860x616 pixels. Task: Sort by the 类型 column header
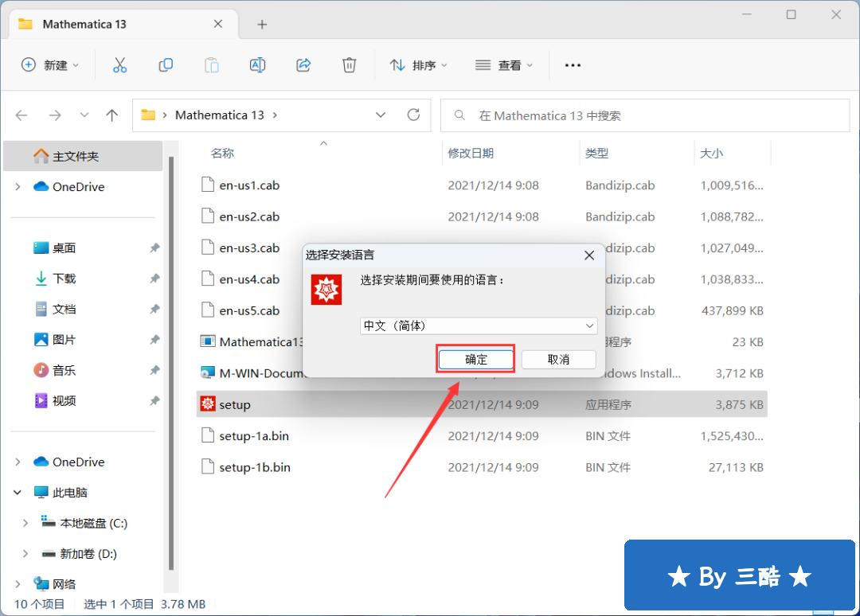[x=596, y=154]
